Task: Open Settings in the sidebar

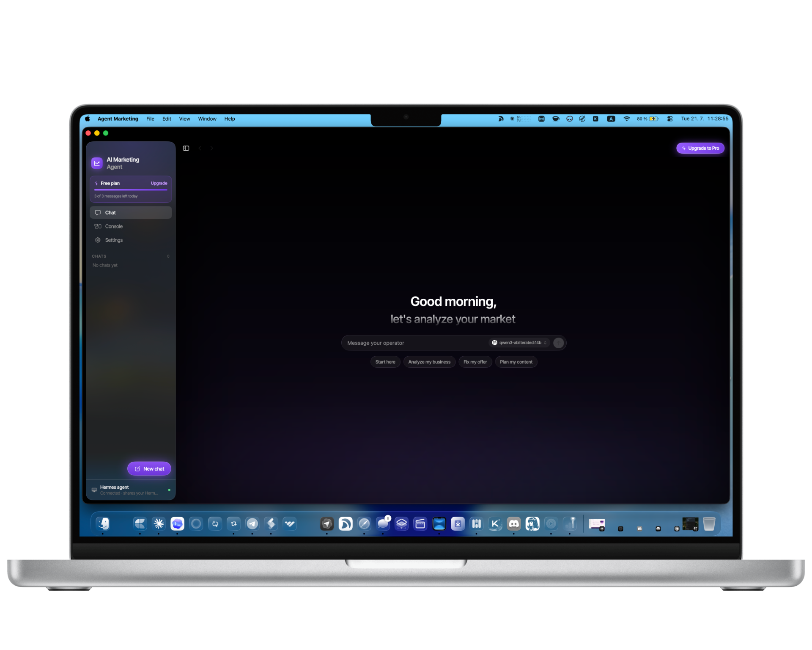Action: pyautogui.click(x=131, y=240)
